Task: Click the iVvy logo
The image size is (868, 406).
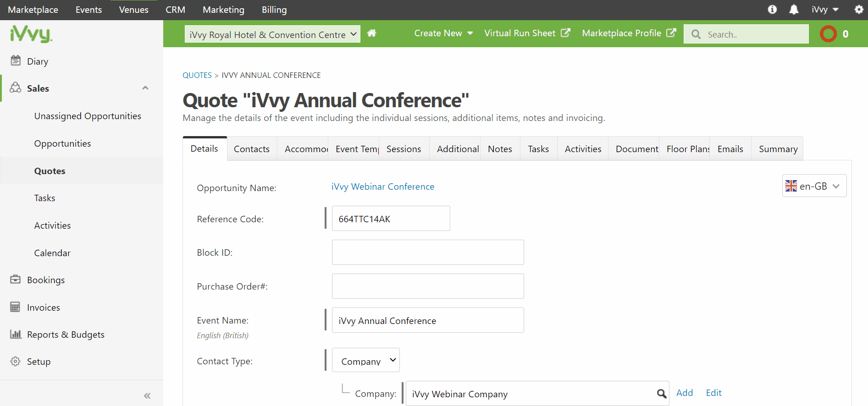Action: coord(31,34)
